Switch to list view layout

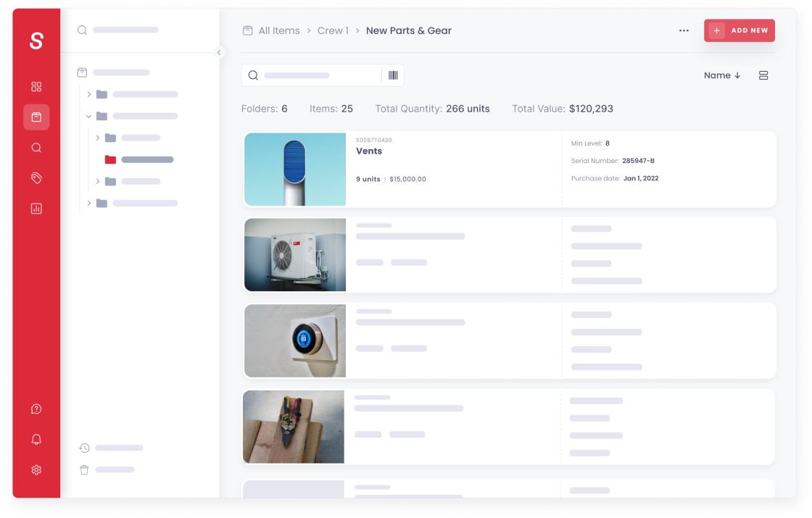[763, 75]
